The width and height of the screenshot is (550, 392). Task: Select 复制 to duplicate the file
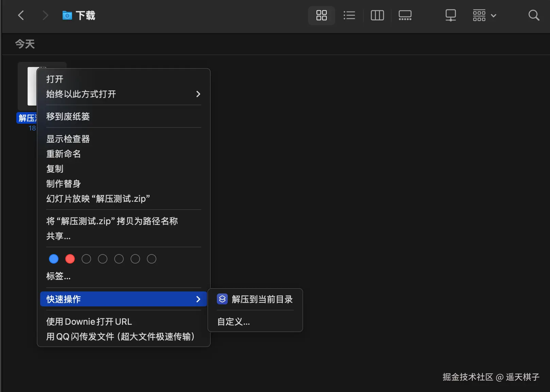coord(123,169)
